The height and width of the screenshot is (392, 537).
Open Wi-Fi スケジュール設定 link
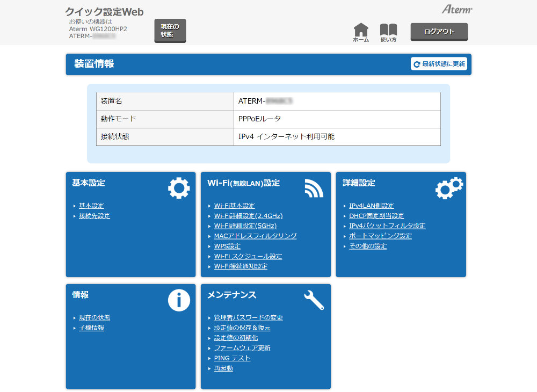[x=248, y=257]
